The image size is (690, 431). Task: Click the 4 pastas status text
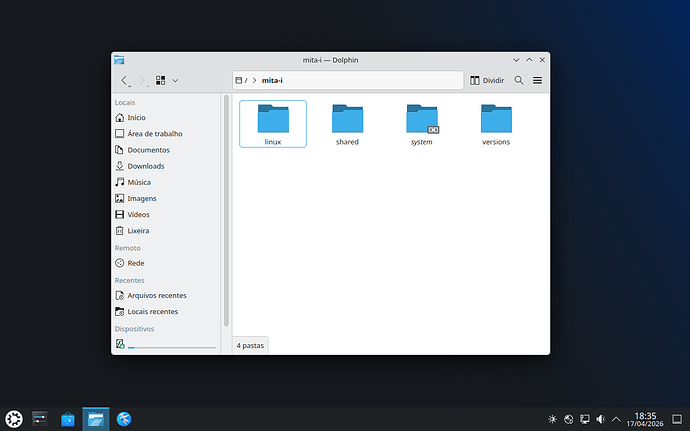(x=250, y=346)
